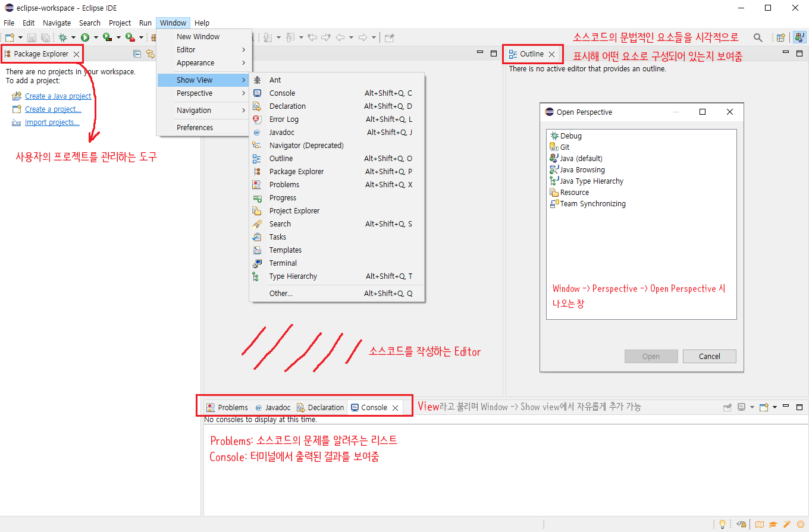Click the Import projects... link
809x532 pixels.
[52, 122]
